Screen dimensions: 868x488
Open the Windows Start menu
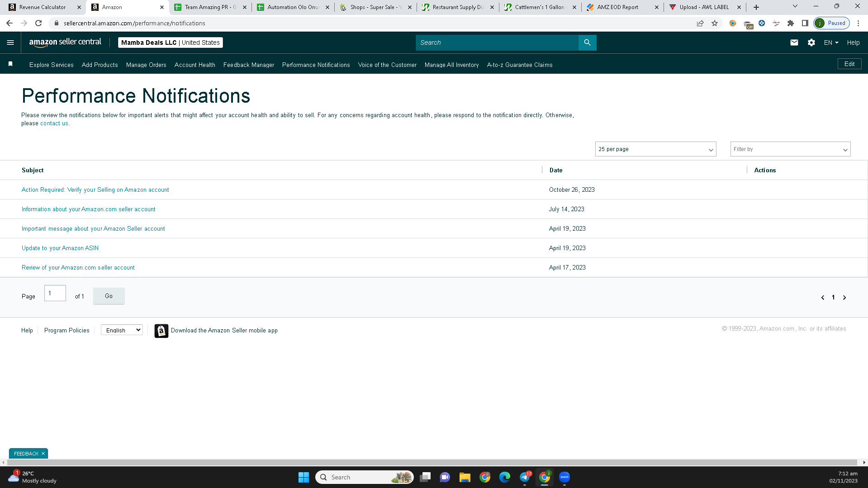(x=304, y=477)
